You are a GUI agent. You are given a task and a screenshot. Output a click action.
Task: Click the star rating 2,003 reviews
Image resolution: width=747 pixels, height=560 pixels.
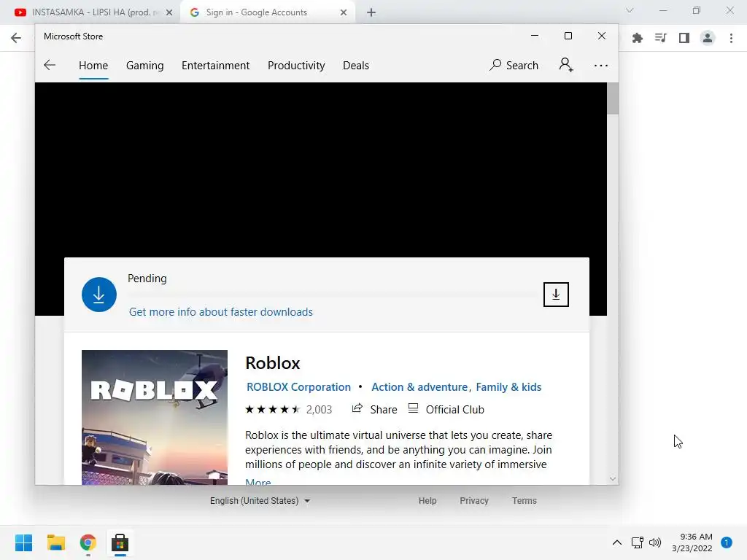(288, 410)
